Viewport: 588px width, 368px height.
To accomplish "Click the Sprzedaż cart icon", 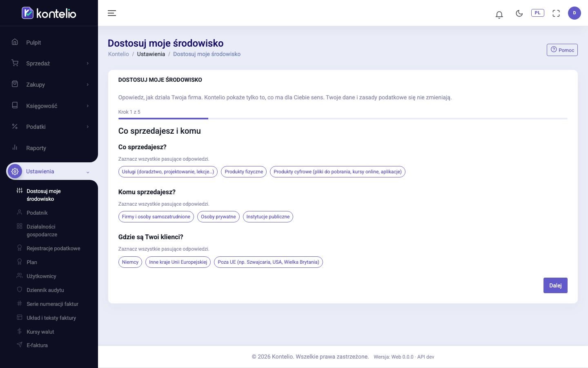I will (15, 63).
